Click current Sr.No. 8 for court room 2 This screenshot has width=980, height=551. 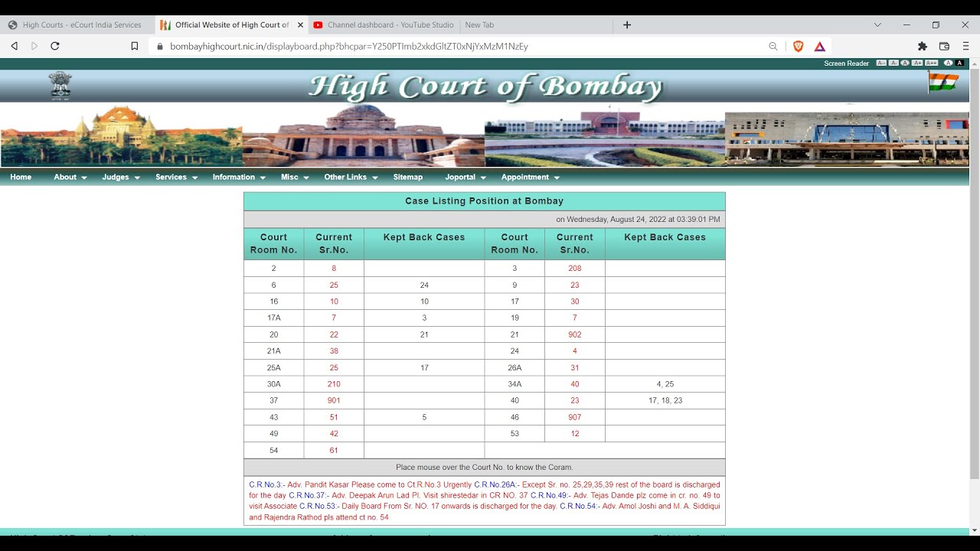(334, 269)
